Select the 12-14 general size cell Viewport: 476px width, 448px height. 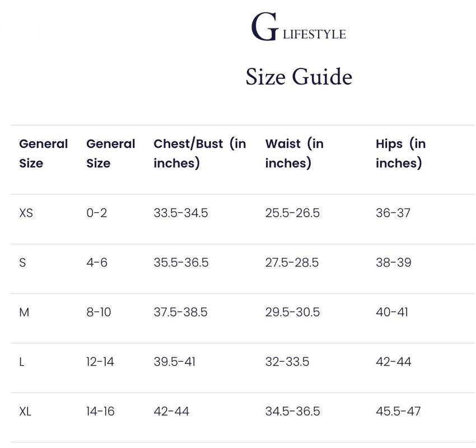(100, 362)
